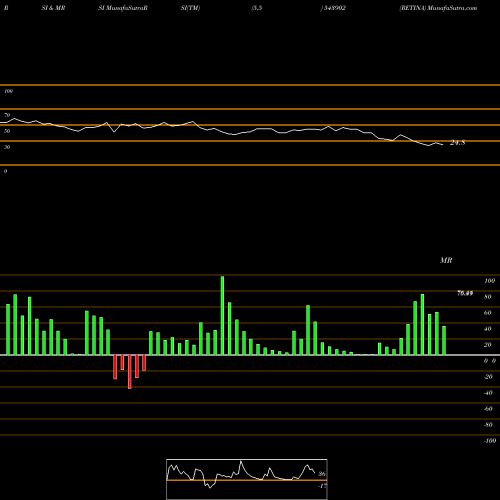Click the '-60' label on the MR axis
Viewport: 500px width, 500px height.
(488, 409)
